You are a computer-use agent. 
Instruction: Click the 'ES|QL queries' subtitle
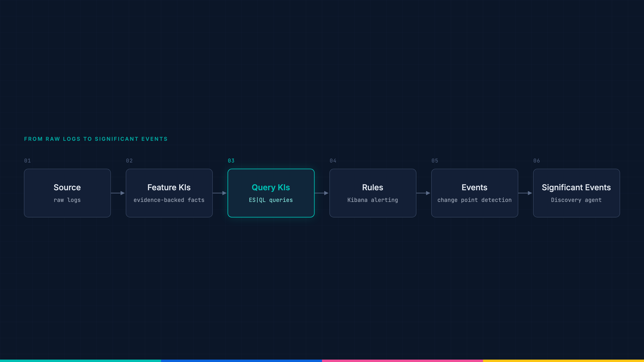pyautogui.click(x=271, y=200)
